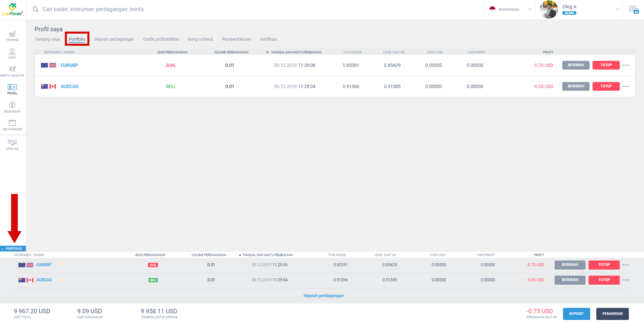Click the search magnifier icon
The image size is (644, 324).
pos(36,9)
